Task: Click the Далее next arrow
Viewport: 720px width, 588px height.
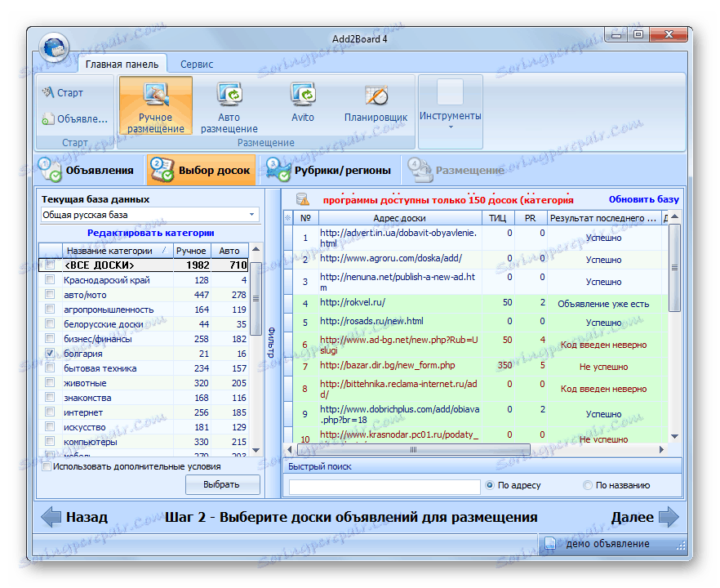Action: pos(669,517)
